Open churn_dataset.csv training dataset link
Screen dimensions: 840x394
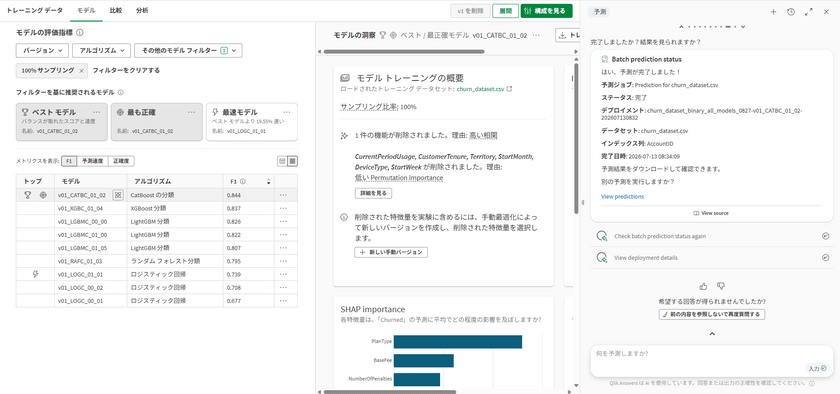click(x=481, y=89)
